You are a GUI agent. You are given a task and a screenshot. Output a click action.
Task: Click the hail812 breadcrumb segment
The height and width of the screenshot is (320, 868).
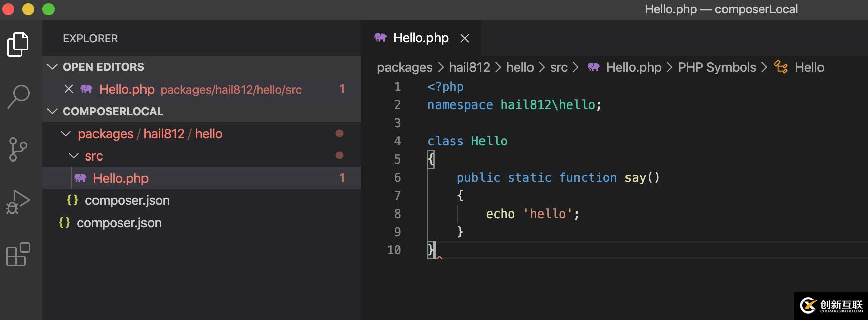469,67
